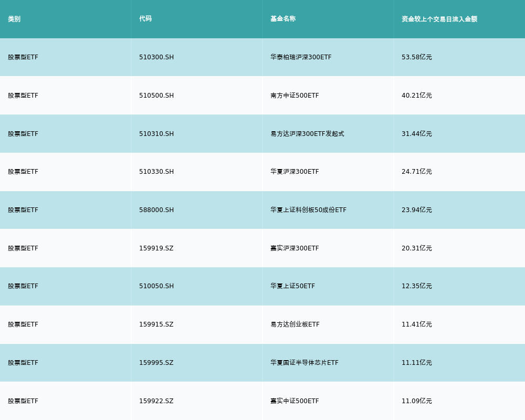This screenshot has height=420, width=525.
Task: Click fund code 510050.SH
Action: pos(156,286)
